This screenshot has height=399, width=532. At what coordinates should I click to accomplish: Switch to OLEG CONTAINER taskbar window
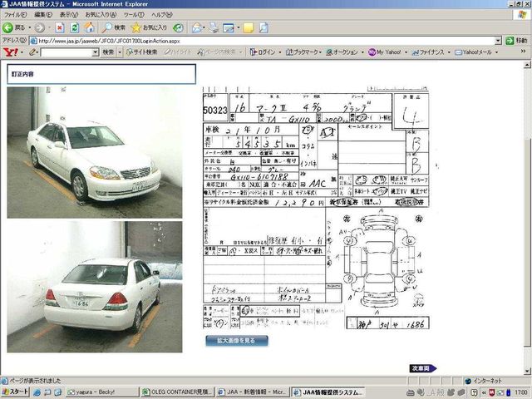tap(177, 392)
